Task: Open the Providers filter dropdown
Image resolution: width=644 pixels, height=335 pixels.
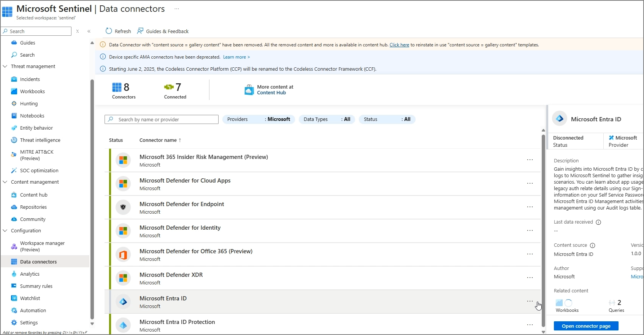Action: pyautogui.click(x=259, y=119)
